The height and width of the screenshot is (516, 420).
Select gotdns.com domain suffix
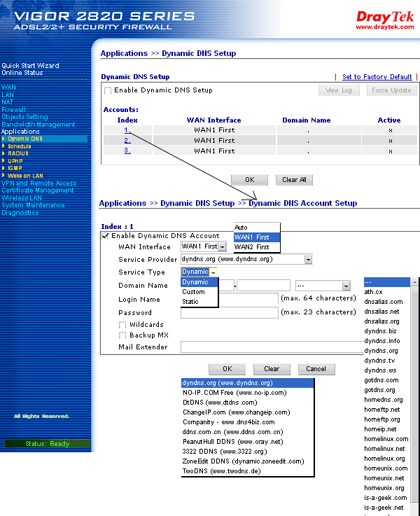387,380
